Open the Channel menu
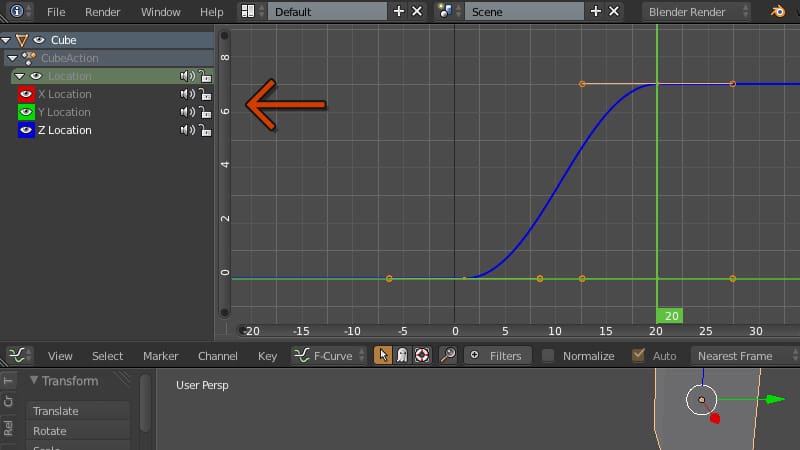Viewport: 800px width, 450px height. point(218,356)
